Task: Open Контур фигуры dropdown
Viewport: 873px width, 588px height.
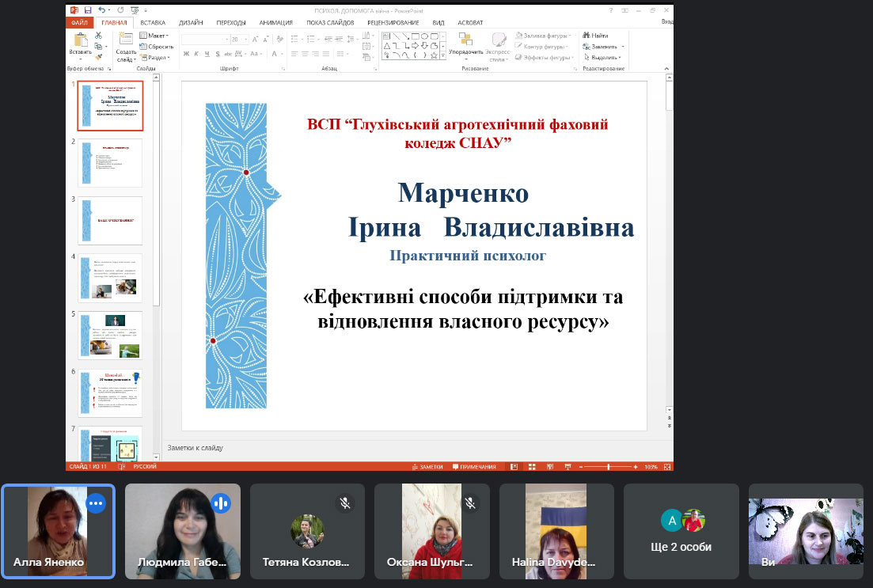Action: click(541, 47)
